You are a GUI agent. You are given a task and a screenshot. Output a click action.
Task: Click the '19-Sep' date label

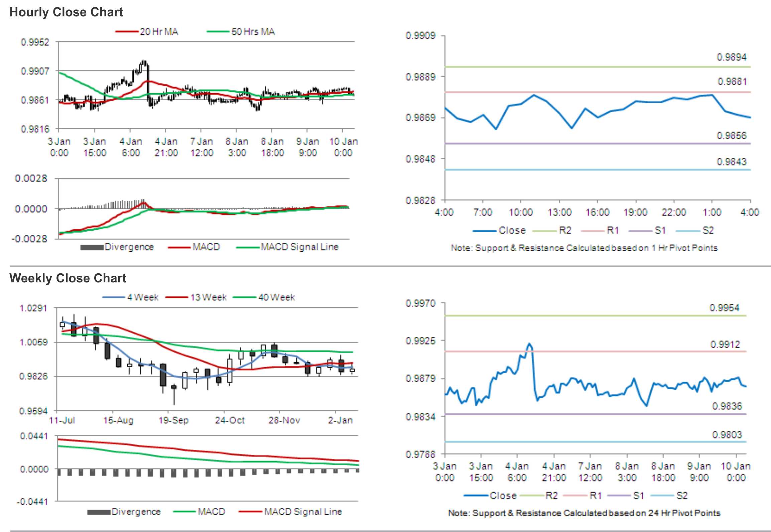173,420
